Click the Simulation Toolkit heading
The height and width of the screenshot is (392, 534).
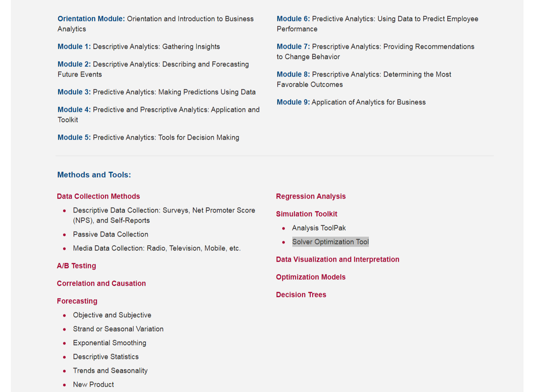(x=307, y=214)
